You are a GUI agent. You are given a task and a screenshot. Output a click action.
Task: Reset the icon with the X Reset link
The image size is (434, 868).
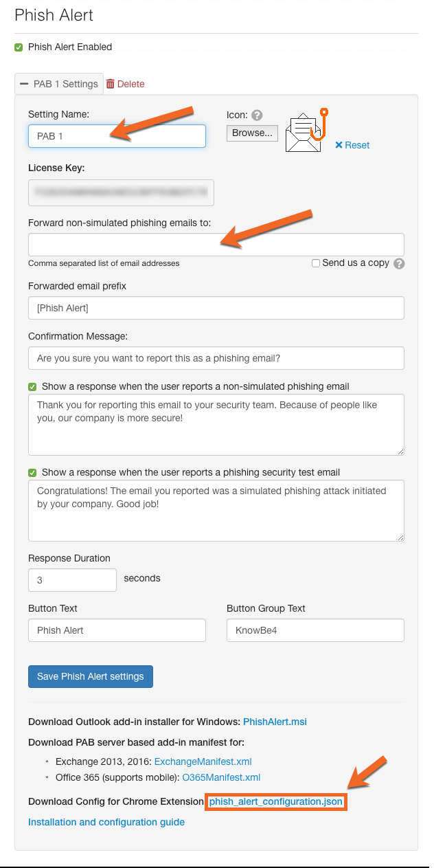click(352, 145)
